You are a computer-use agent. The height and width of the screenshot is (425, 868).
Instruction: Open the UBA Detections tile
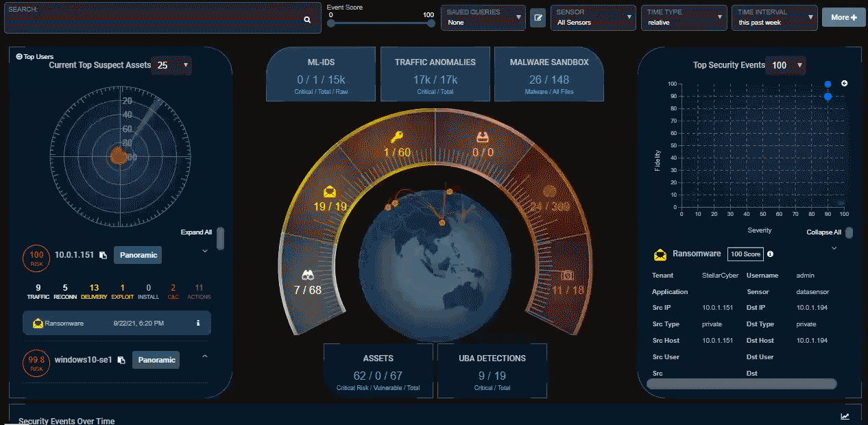pos(492,371)
